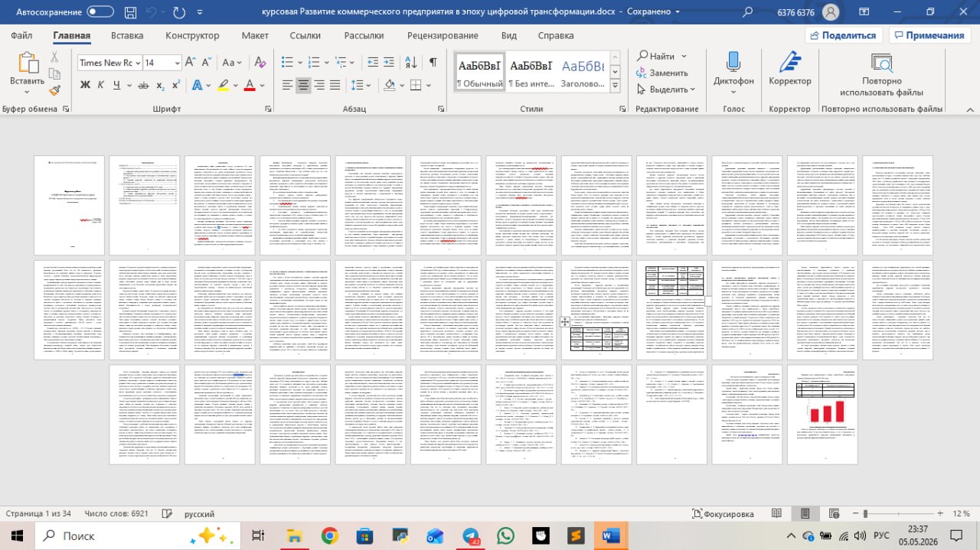Open the font size 14 dropdown
The image size is (980, 550).
[x=177, y=63]
